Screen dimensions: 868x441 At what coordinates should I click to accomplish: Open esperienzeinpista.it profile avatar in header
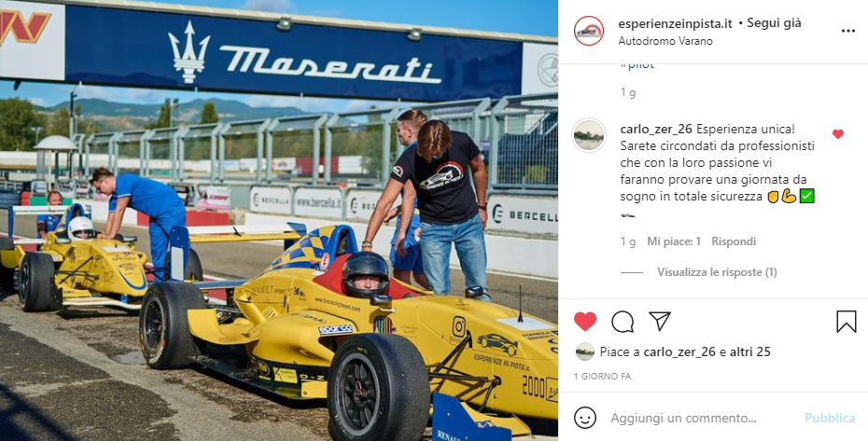coord(588,31)
